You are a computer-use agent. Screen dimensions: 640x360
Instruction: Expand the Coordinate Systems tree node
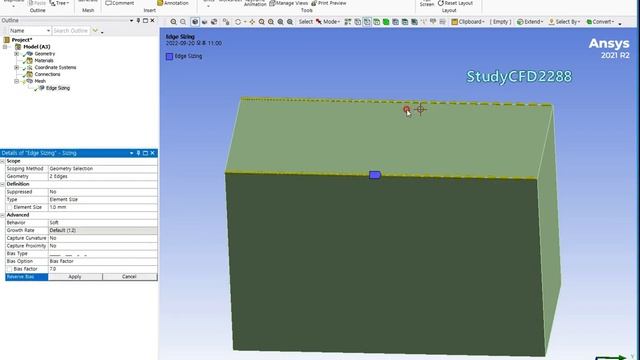click(16, 67)
